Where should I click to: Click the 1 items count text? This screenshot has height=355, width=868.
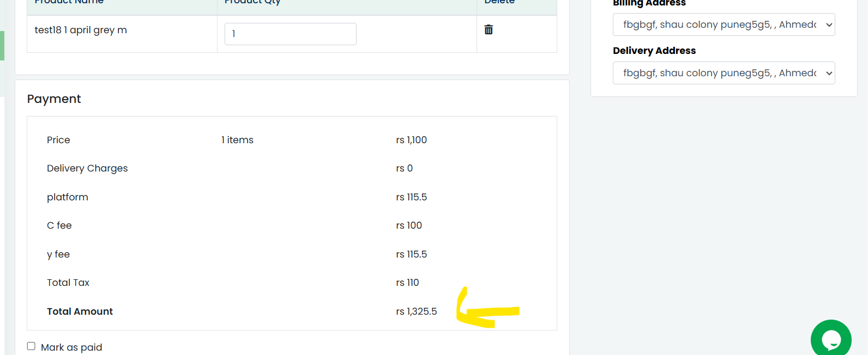point(237,140)
